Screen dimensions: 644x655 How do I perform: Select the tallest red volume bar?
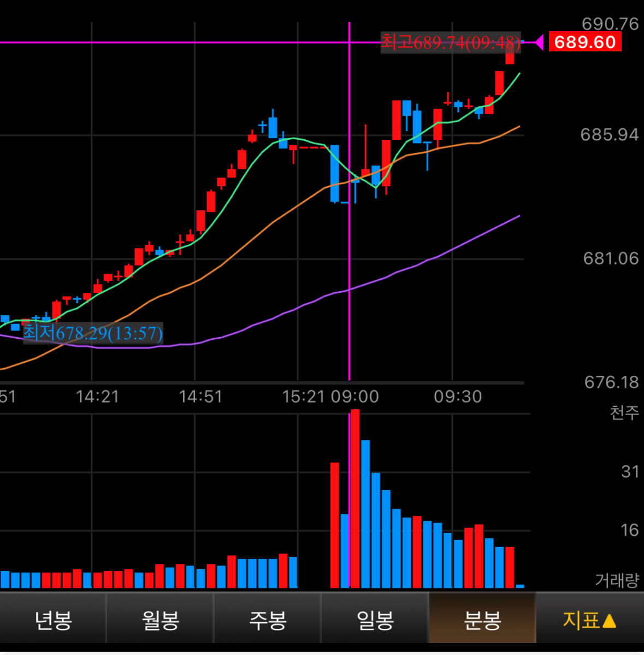[355, 499]
